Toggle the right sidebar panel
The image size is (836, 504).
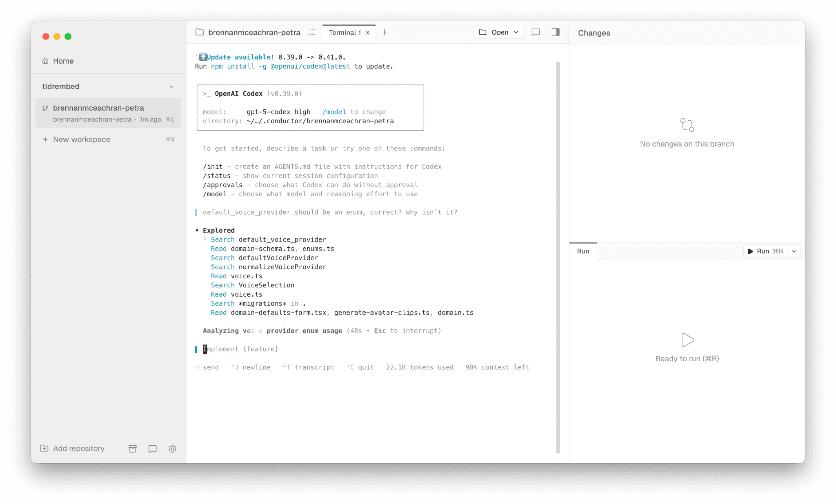pyautogui.click(x=556, y=32)
